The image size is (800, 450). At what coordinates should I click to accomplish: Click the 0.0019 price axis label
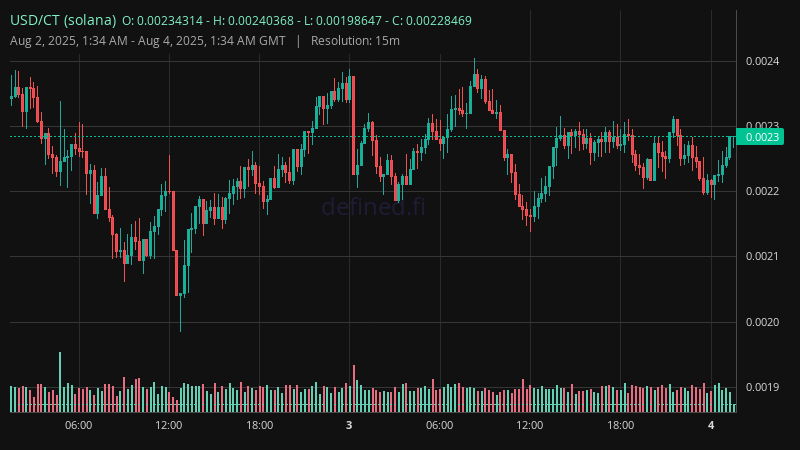click(762, 387)
